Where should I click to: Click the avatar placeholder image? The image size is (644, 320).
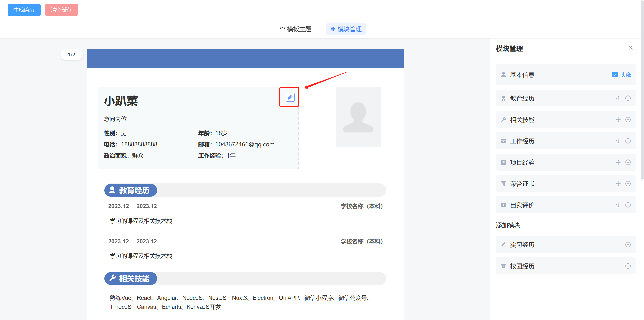click(358, 117)
